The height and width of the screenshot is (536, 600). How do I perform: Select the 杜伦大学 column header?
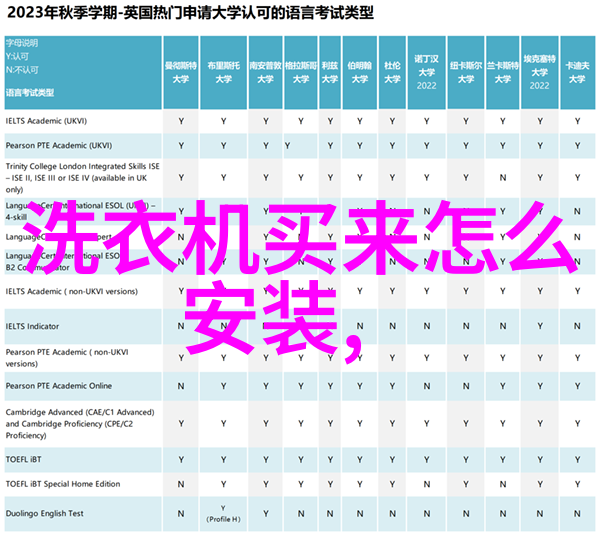pyautogui.click(x=392, y=72)
